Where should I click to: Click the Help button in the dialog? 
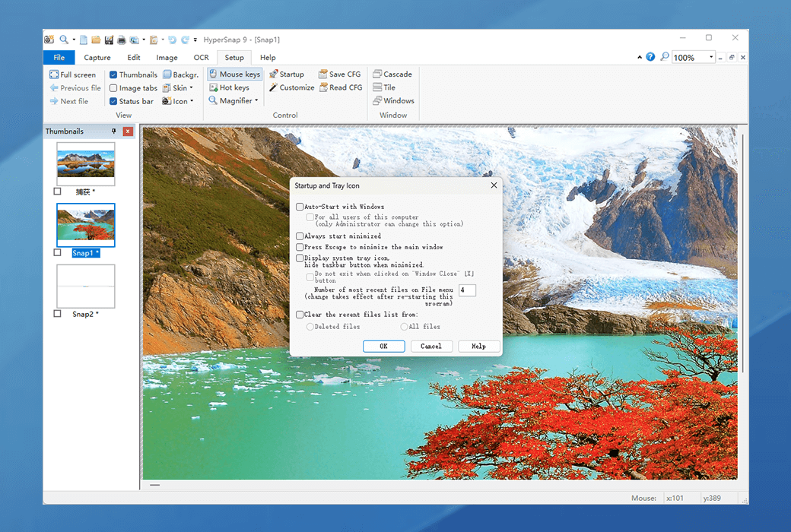coord(478,346)
